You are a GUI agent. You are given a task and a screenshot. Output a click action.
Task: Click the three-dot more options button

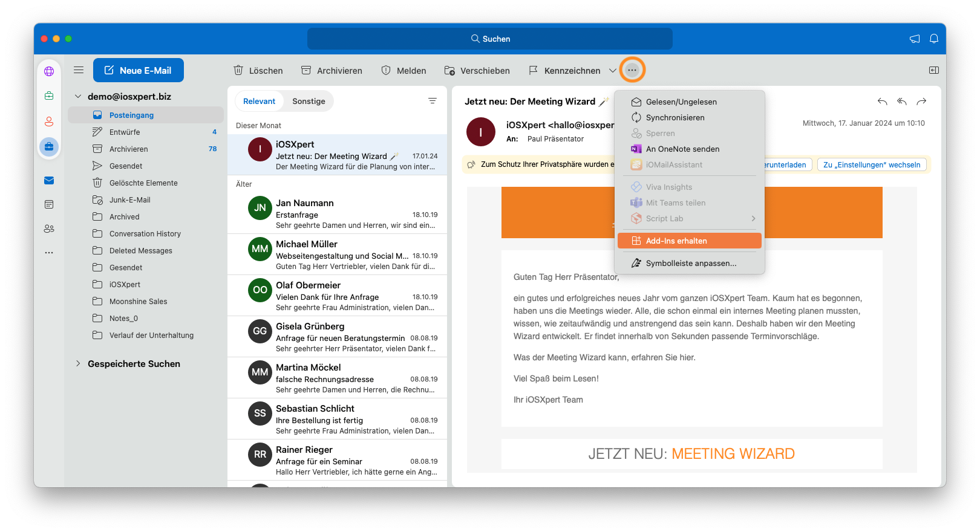(632, 70)
